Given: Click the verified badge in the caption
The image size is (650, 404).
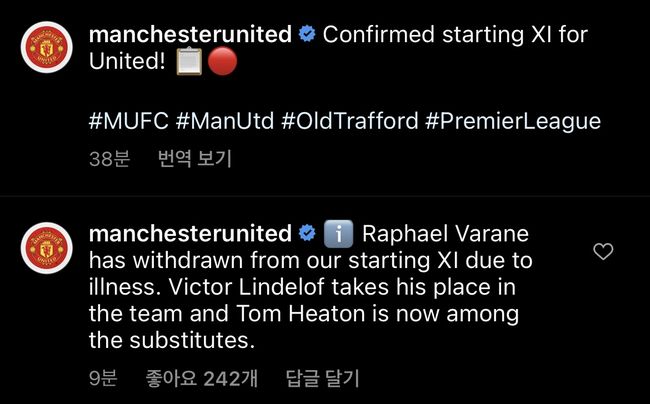Looking at the screenshot, I should click(x=307, y=35).
